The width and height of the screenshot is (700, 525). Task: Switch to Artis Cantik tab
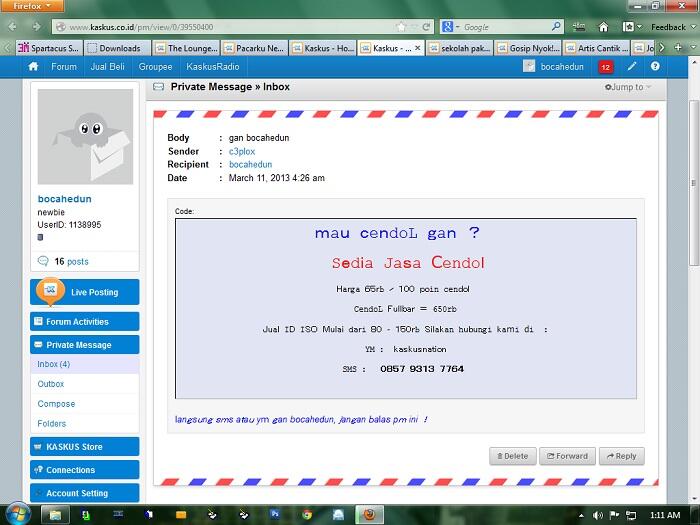click(596, 48)
